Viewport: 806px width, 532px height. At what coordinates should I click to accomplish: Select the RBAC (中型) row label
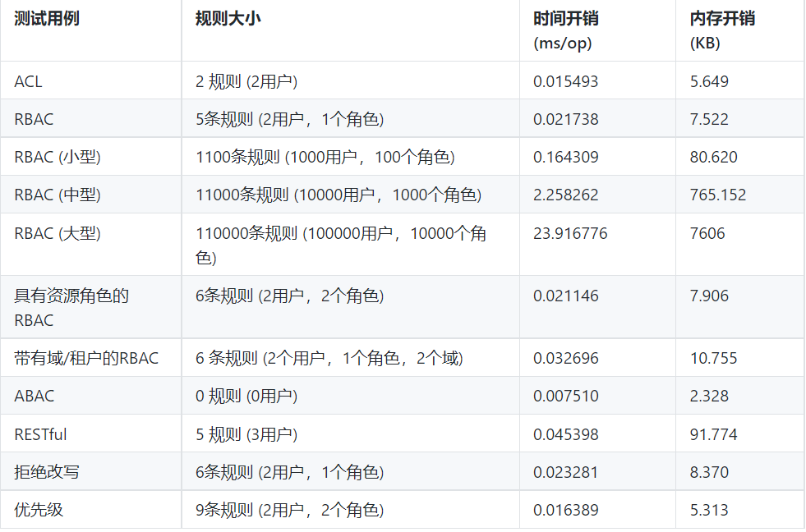(x=58, y=195)
